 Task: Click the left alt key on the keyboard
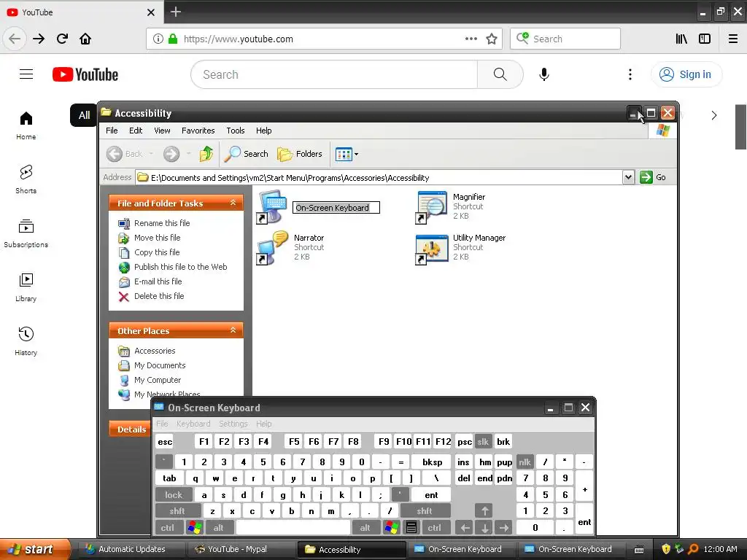[x=218, y=528]
